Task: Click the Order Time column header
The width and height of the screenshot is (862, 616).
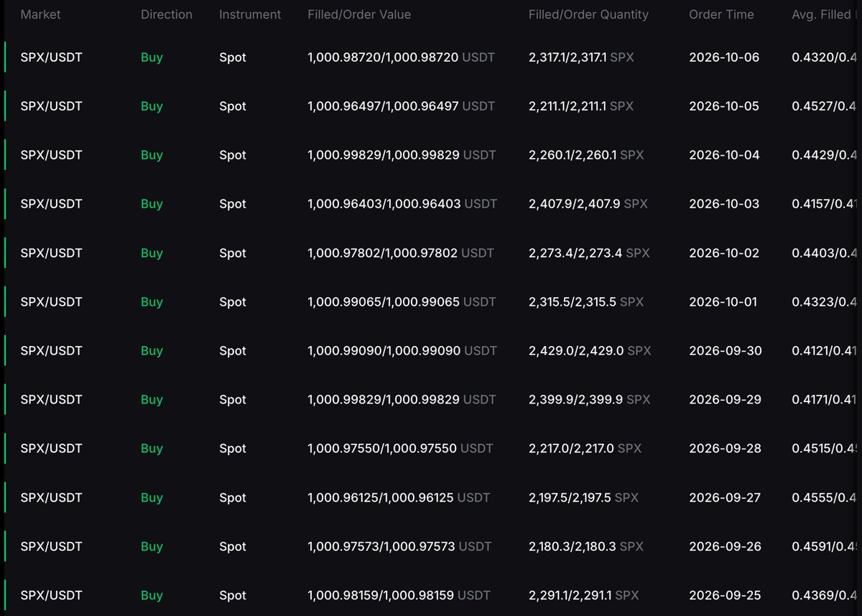Action: pyautogui.click(x=721, y=14)
